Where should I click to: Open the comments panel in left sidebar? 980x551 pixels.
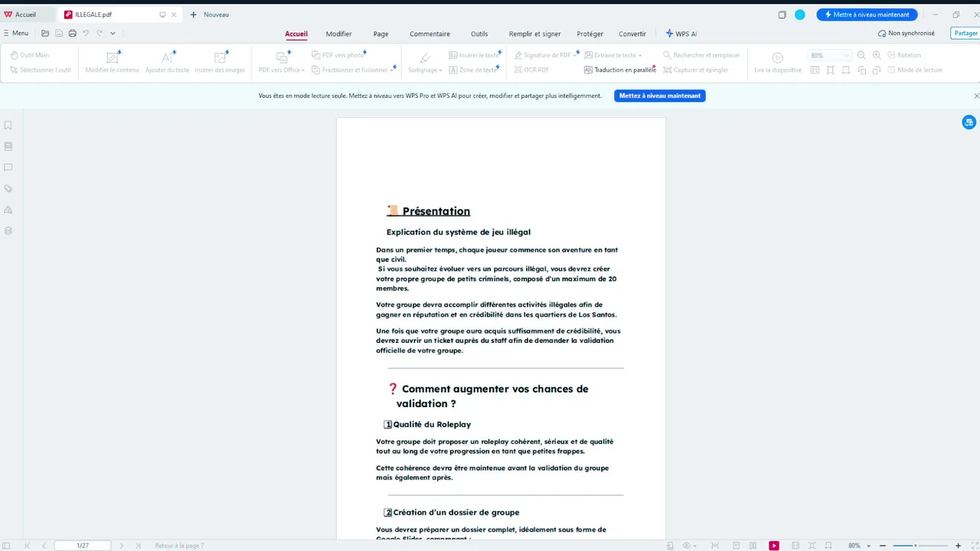(x=8, y=167)
